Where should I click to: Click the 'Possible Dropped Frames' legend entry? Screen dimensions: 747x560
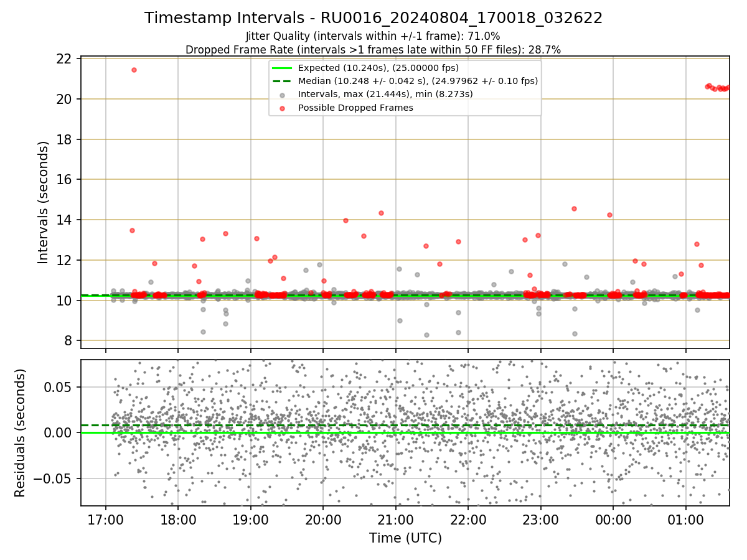(355, 108)
